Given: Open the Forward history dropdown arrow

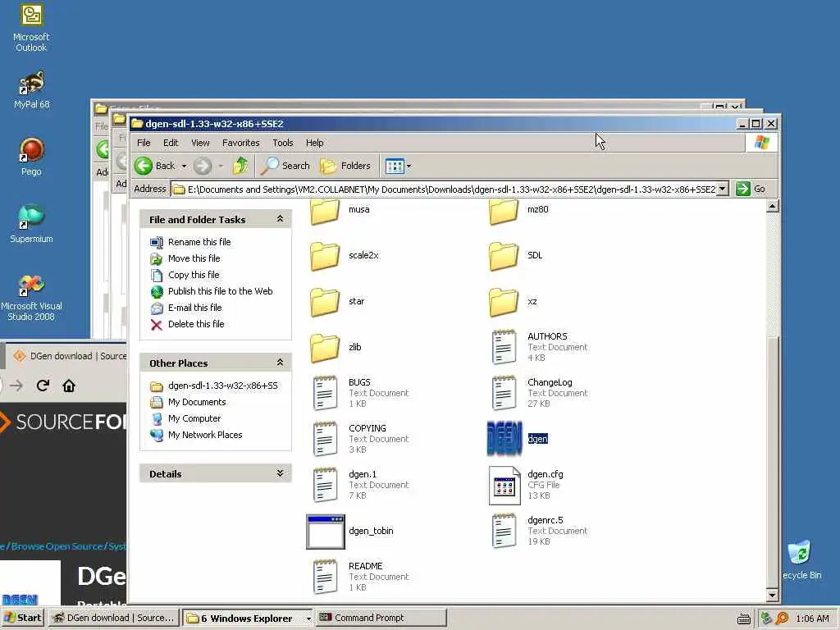Looking at the screenshot, I should tap(221, 167).
